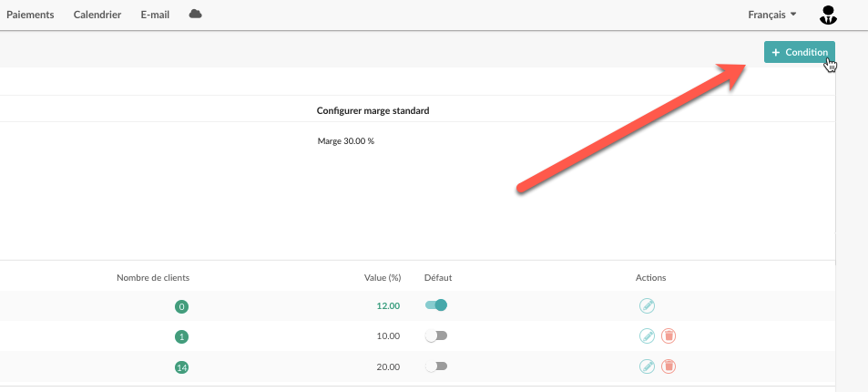Sort by the Value (%) column header
The height and width of the screenshot is (392, 868).
point(383,278)
